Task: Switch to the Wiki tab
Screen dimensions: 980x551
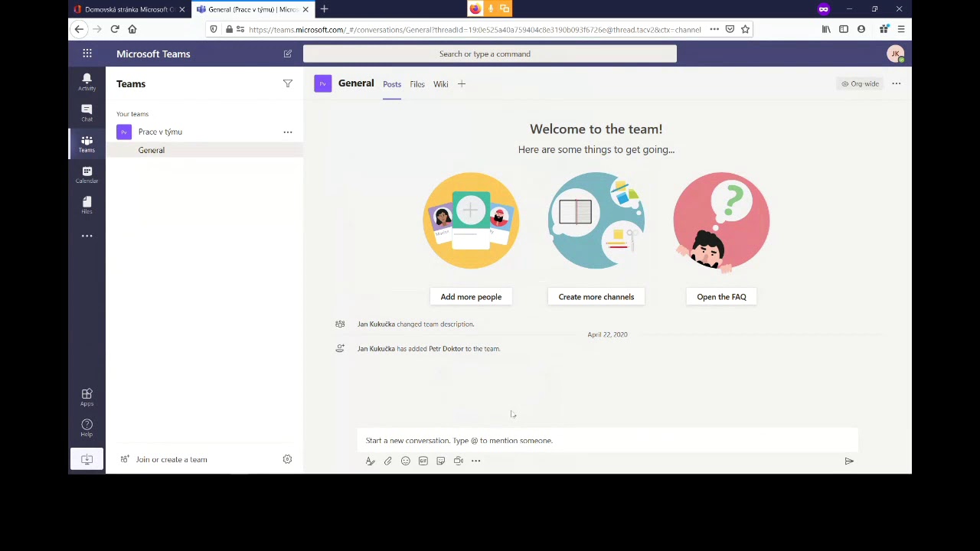Action: [x=441, y=84]
